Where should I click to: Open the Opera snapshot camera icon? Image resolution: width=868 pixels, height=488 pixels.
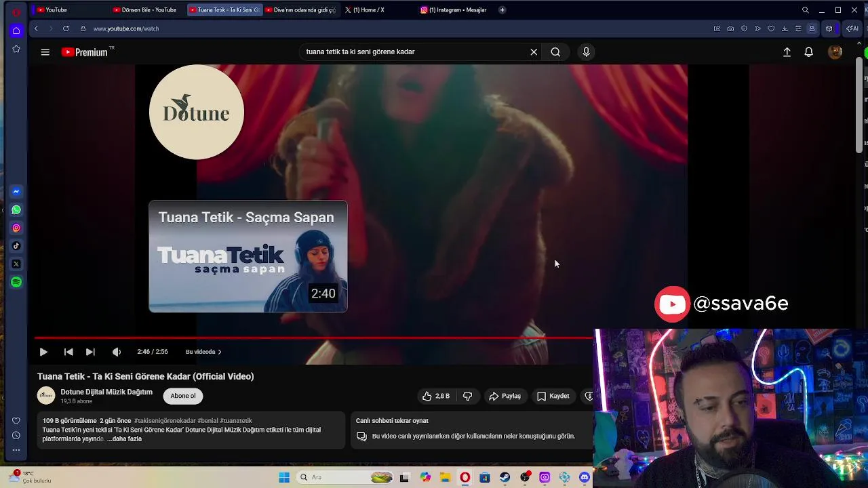tap(730, 28)
